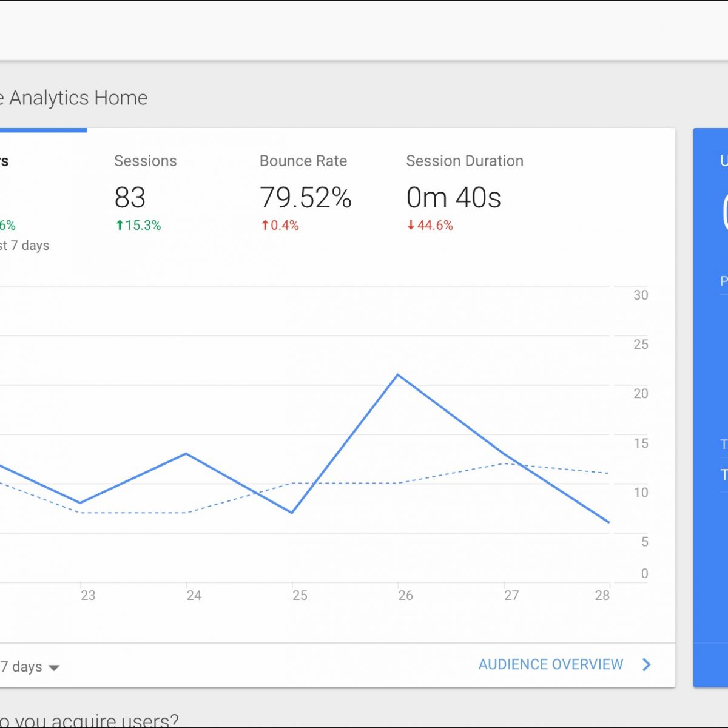Click the caret arrow next to 7 days
Screen dimensions: 728x728
[54, 668]
